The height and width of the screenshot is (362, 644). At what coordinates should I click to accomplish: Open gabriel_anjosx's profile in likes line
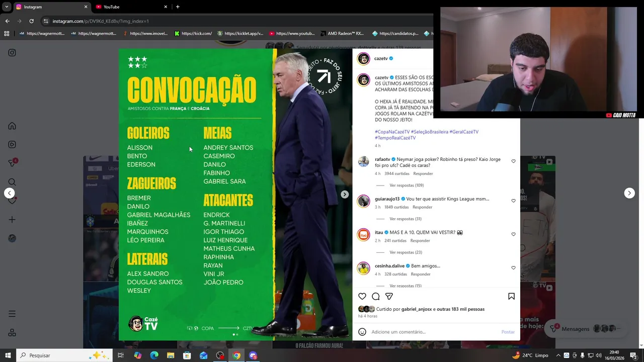417,309
